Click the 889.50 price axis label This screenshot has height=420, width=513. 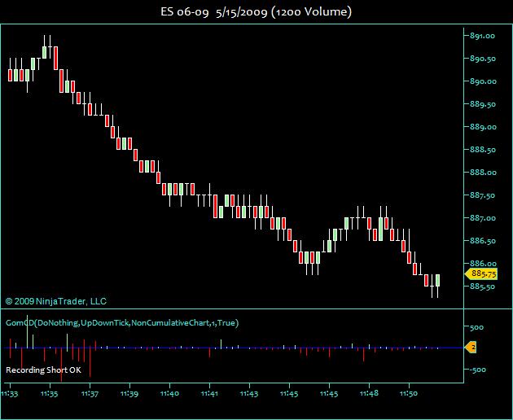483,104
